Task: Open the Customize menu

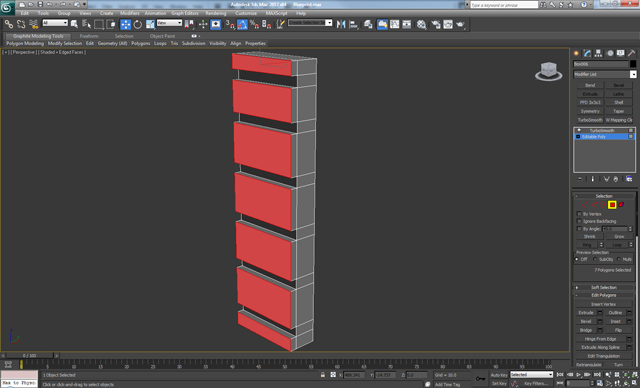Action: coord(246,13)
